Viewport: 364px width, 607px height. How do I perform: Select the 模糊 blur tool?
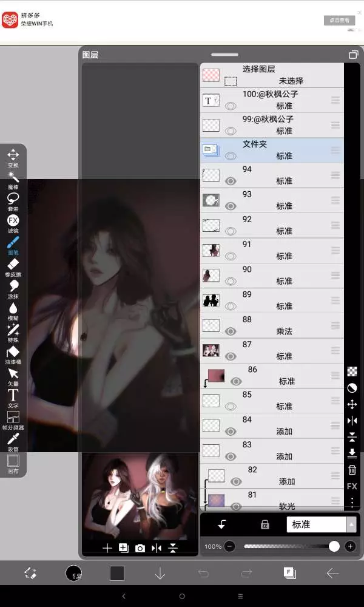click(x=13, y=311)
